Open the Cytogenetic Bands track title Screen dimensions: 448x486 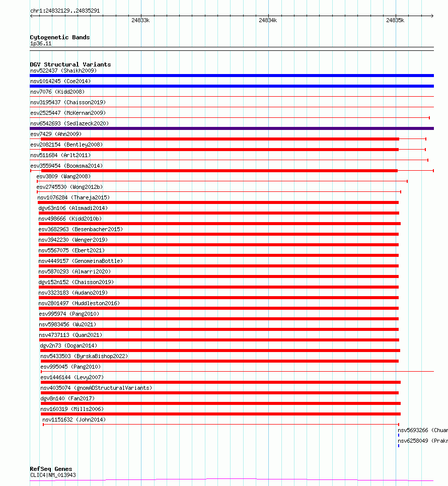pyautogui.click(x=60, y=37)
